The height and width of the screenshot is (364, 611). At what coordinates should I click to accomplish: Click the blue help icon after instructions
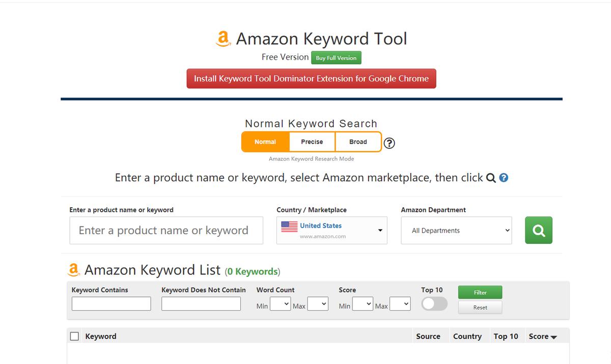pyautogui.click(x=504, y=178)
